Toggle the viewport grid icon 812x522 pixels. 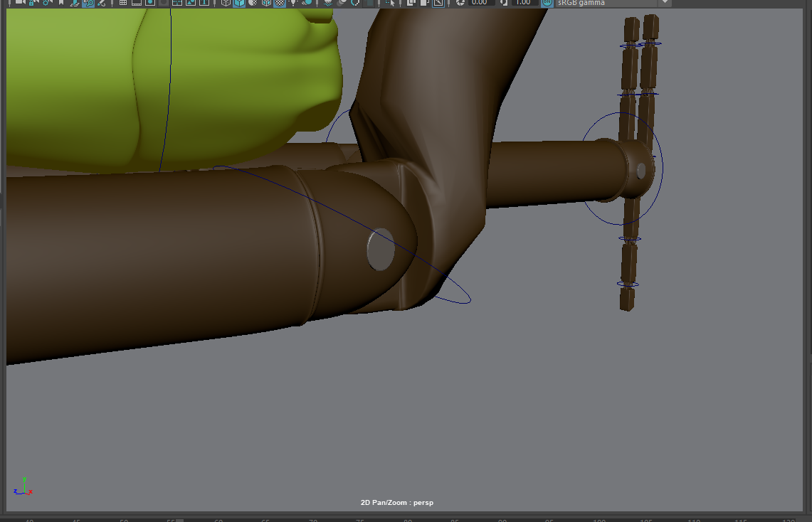[x=123, y=3]
